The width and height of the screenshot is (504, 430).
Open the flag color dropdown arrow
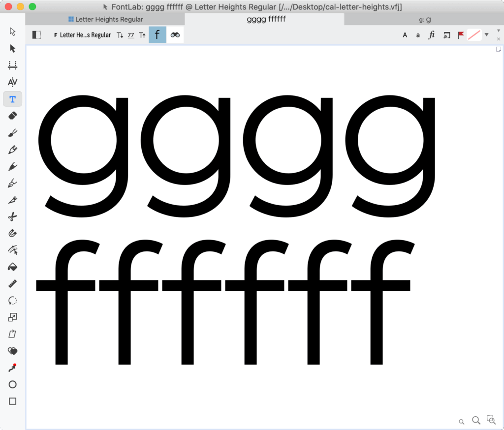[x=486, y=34]
